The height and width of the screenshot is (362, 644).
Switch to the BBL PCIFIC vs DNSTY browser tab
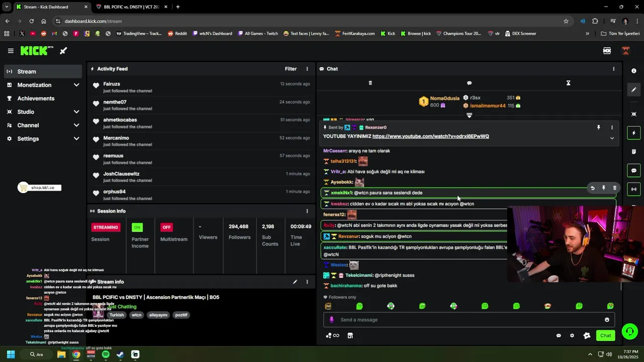131,7
